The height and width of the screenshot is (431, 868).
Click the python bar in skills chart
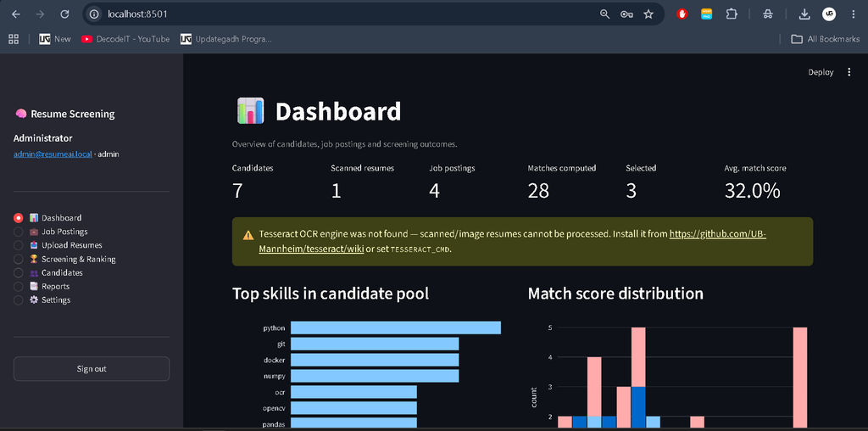coord(396,328)
